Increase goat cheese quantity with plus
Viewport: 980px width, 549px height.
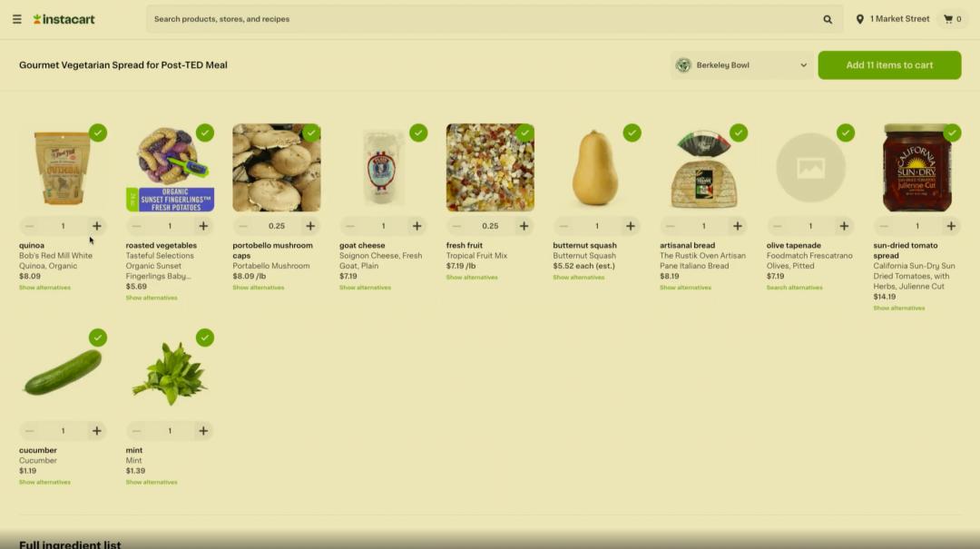416,226
